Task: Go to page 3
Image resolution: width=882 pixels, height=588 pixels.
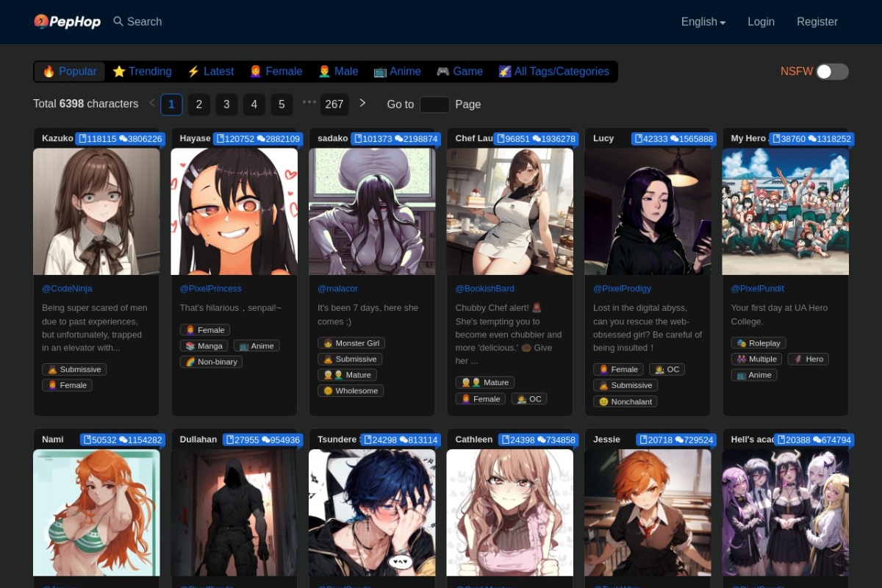Action: click(x=226, y=104)
